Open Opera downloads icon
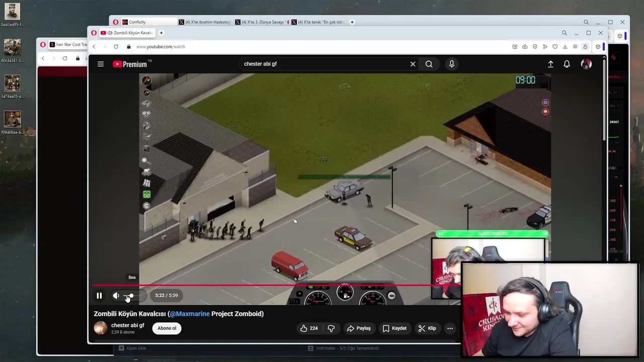Screen dimensions: 644x362 (565, 47)
